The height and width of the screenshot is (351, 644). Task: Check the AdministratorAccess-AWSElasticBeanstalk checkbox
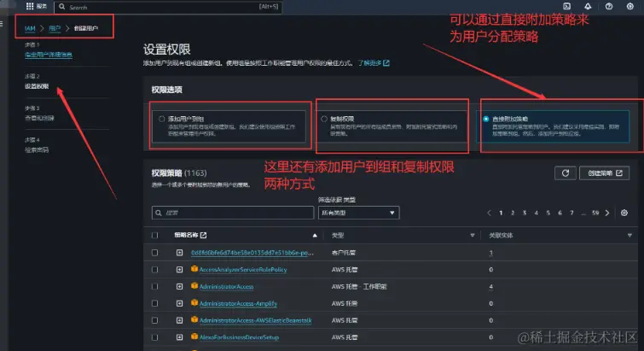(x=155, y=320)
